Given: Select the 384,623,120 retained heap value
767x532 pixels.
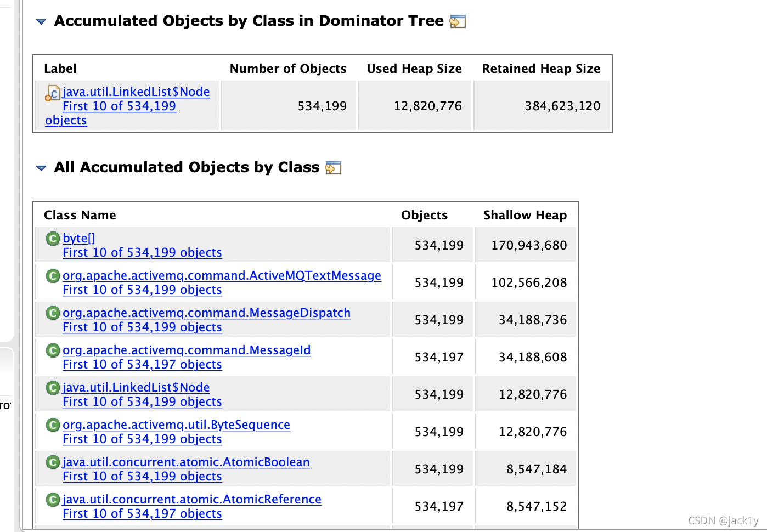Looking at the screenshot, I should click(x=562, y=106).
